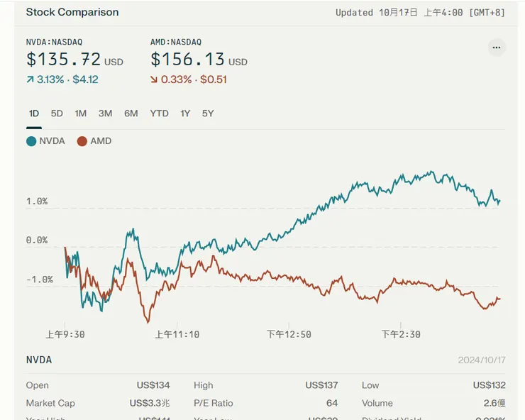The height and width of the screenshot is (420, 525).
Task: Select the YTD range tab
Action: pos(159,114)
